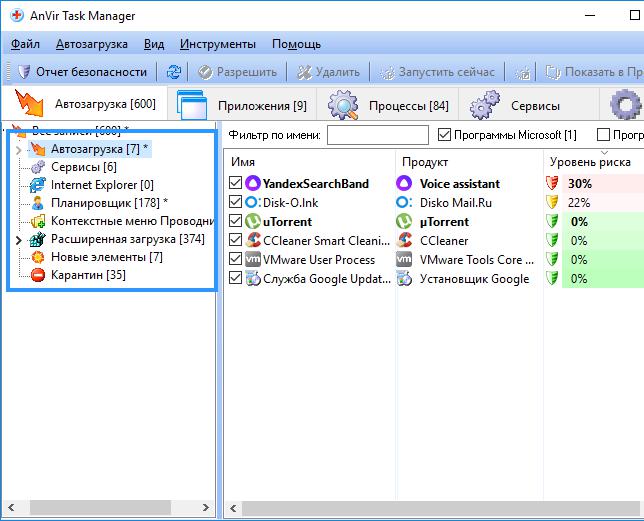This screenshot has height=521, width=644.
Task: Select Internet Explorer [0] tree entry
Action: pyautogui.click(x=102, y=185)
